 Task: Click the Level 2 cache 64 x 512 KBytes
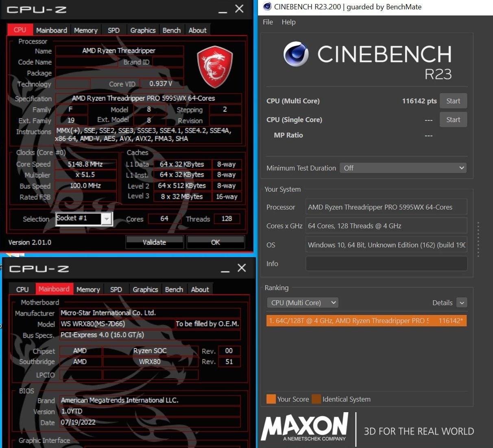point(182,186)
